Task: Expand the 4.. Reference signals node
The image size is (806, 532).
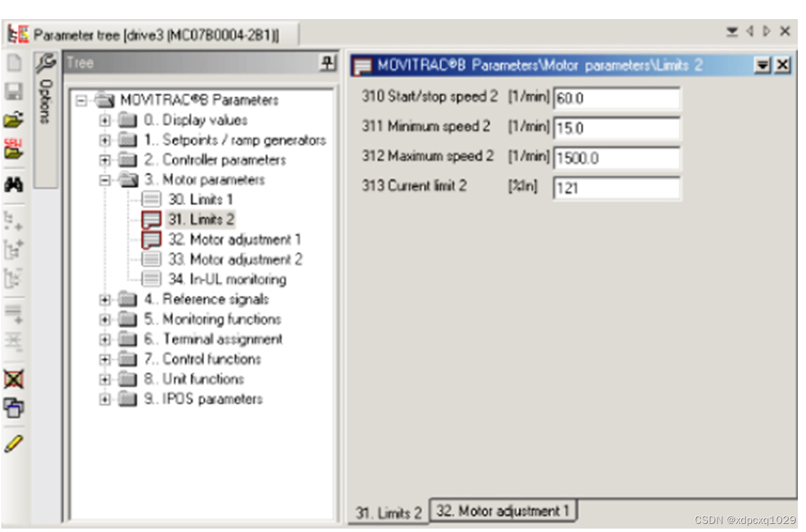Action: pos(105,299)
